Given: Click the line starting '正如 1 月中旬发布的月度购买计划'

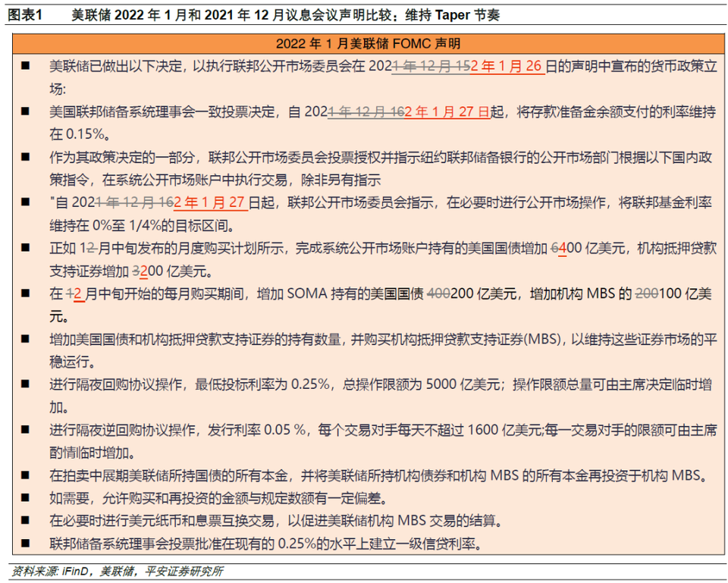Looking at the screenshot, I should [383, 249].
